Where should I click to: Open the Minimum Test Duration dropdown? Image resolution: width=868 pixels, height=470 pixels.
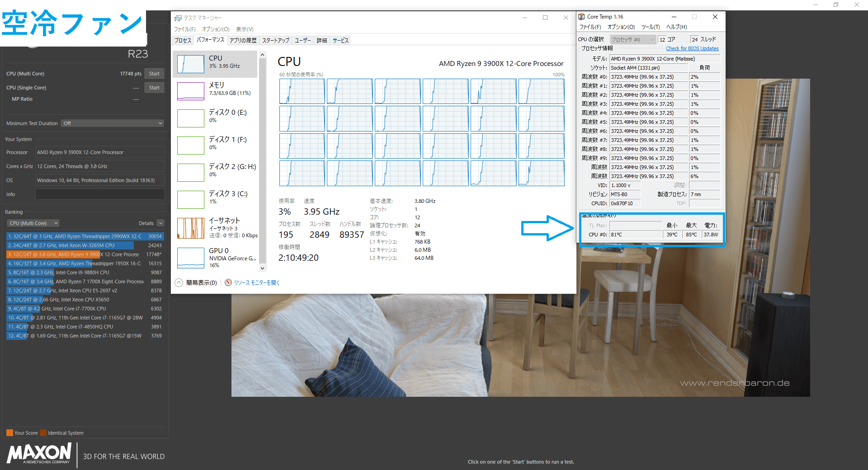(112, 123)
